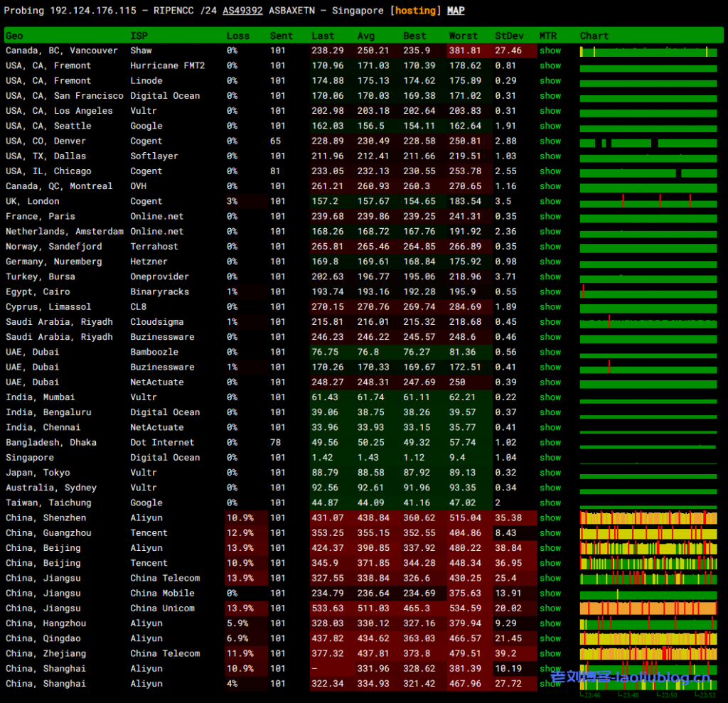Show MTR for the UK, London Cogent row
Viewport: 728px width, 703px height.
(550, 201)
